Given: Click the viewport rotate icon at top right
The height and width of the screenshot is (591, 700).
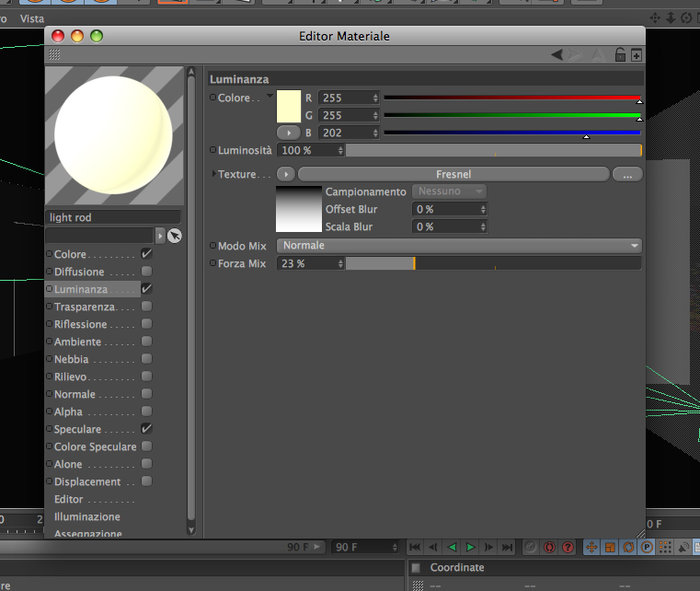Looking at the screenshot, I should pyautogui.click(x=686, y=18).
